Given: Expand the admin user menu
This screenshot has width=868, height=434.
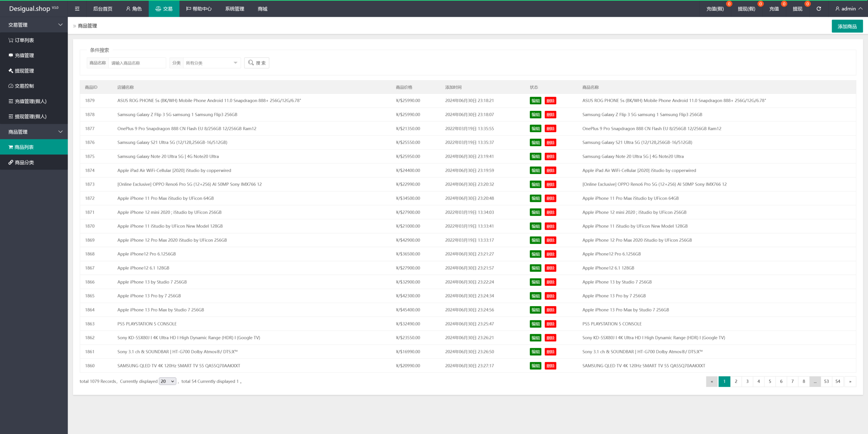Looking at the screenshot, I should (x=849, y=9).
